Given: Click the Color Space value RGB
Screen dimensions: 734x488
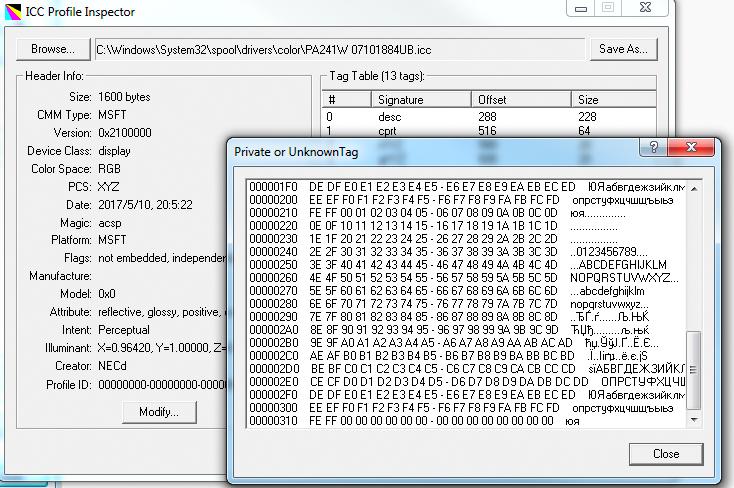Looking at the screenshot, I should pyautogui.click(x=109, y=169).
